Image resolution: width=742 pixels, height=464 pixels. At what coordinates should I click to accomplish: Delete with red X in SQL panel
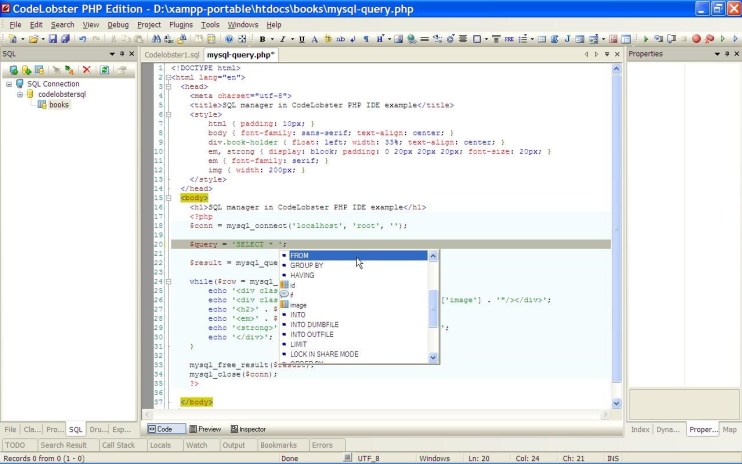pyautogui.click(x=86, y=70)
